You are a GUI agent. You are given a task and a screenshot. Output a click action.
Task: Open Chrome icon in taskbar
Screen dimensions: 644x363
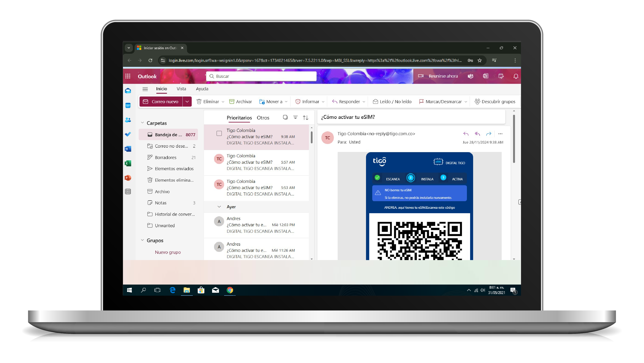pyautogui.click(x=230, y=290)
